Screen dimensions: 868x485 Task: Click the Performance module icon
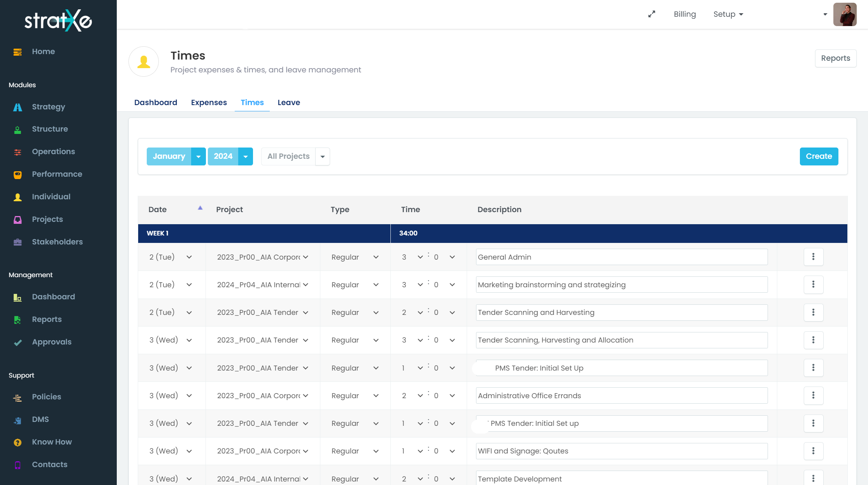click(18, 174)
